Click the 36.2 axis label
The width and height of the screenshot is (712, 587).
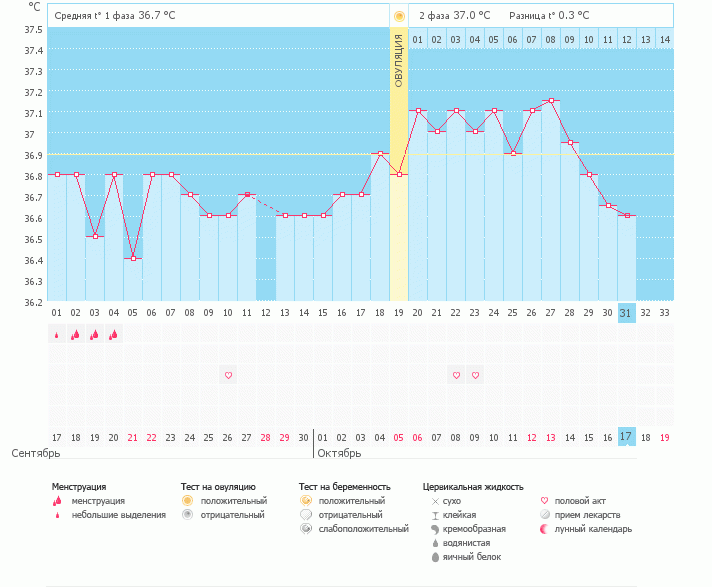[x=33, y=303]
